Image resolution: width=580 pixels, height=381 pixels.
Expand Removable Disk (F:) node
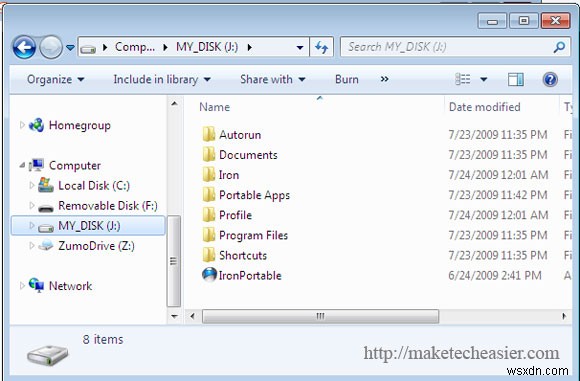point(31,205)
